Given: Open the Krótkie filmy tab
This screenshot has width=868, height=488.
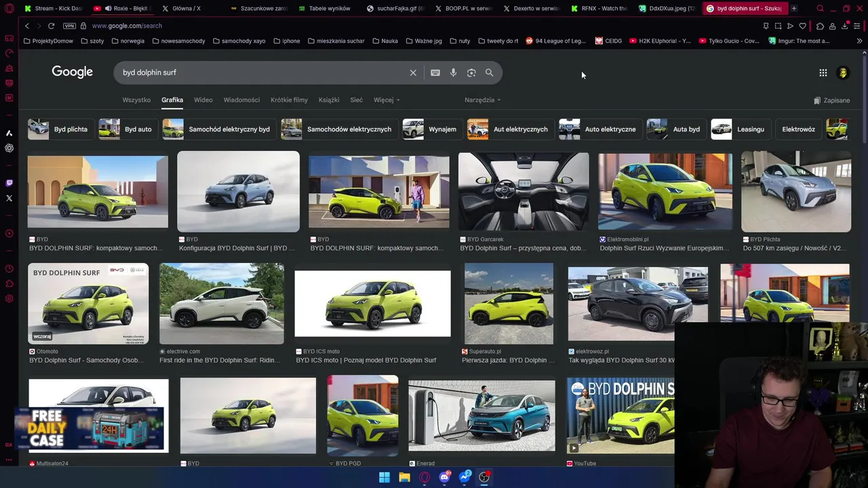Looking at the screenshot, I should pos(289,100).
